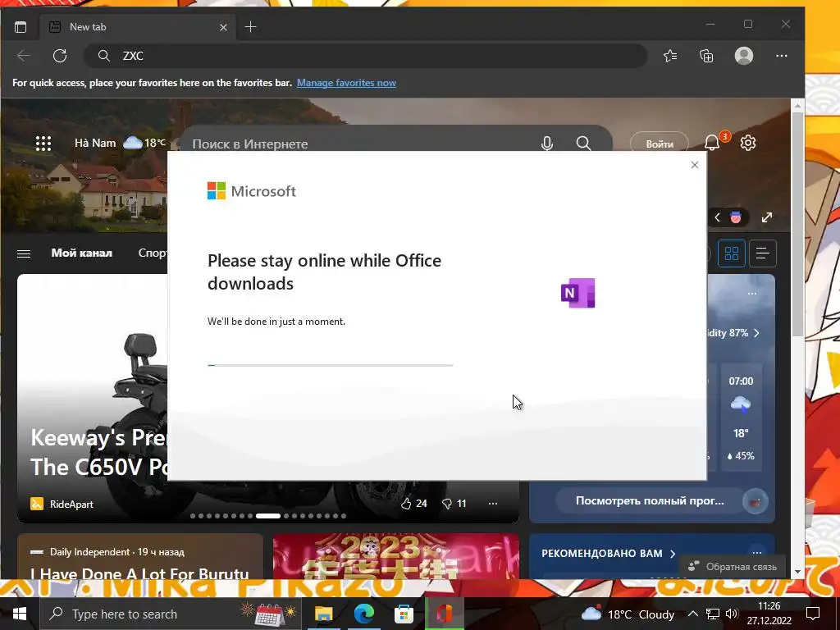Switch to list layout view
The width and height of the screenshot is (840, 630).
point(762,253)
